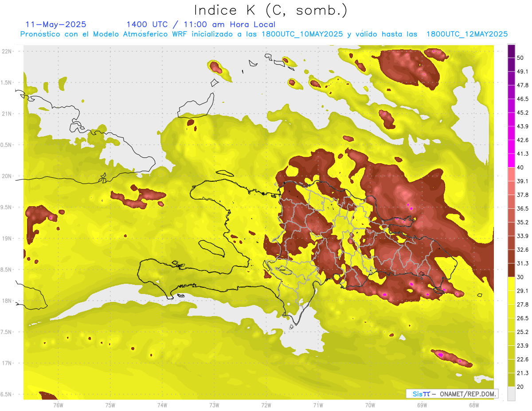Click the longitude label "72W"
Viewport: 532px width, 411px height.
266,405
